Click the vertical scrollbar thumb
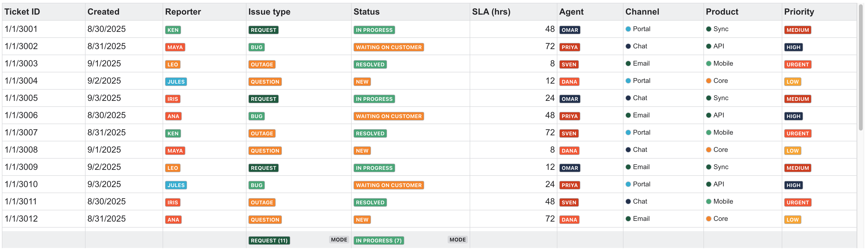The width and height of the screenshot is (868, 252). (x=861, y=67)
